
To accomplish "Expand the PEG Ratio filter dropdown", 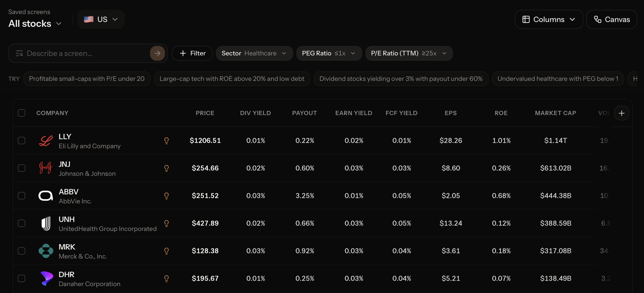I will point(329,53).
